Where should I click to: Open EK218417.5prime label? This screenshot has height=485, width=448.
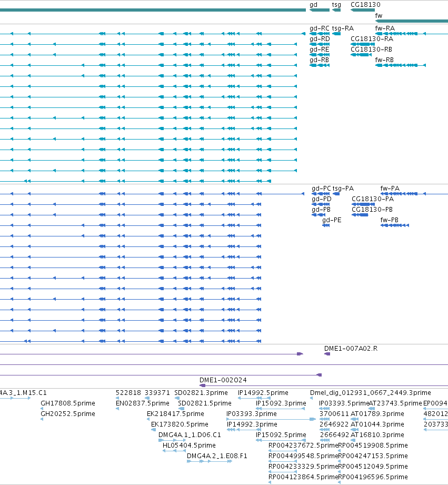tap(175, 414)
